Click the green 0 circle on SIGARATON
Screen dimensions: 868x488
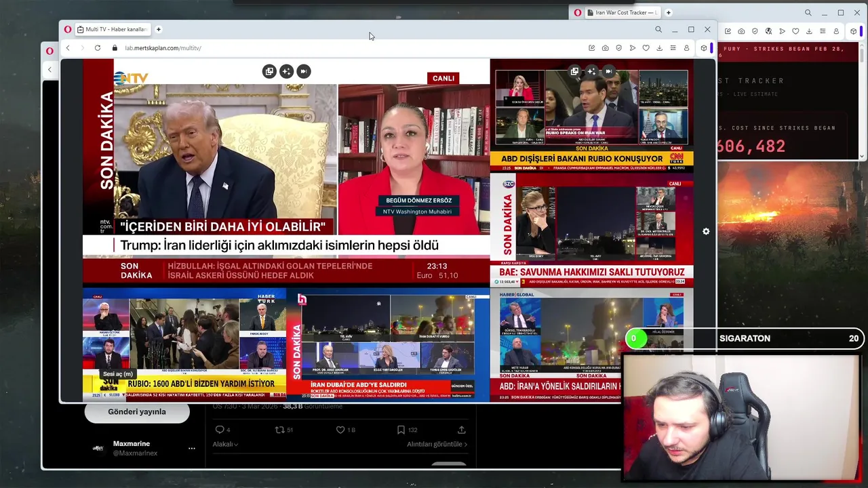(x=636, y=338)
